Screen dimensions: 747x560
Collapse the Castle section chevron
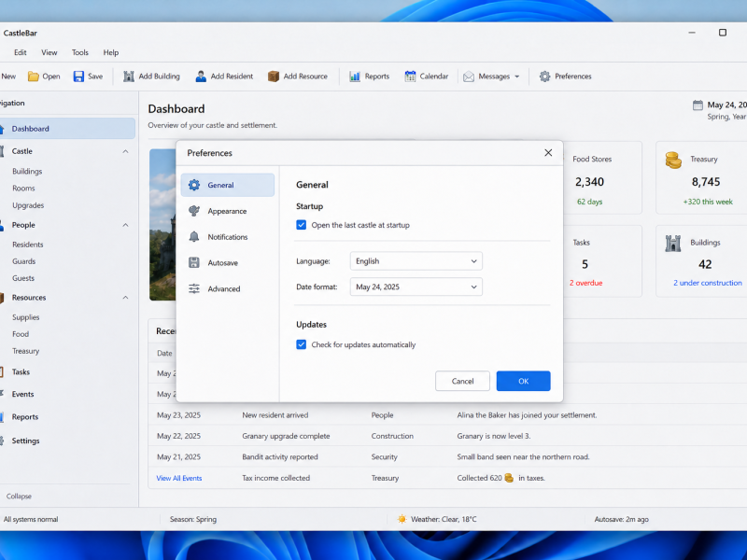[x=125, y=151]
